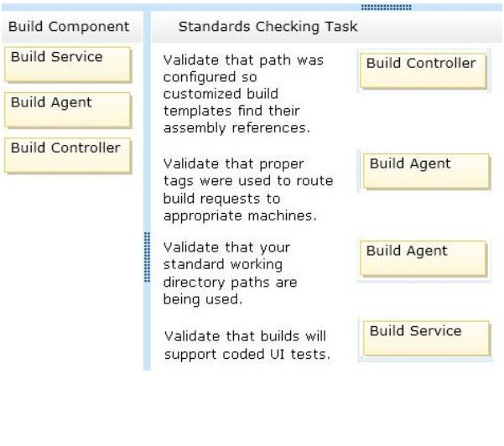Click the proper tags routing task text

point(248,189)
